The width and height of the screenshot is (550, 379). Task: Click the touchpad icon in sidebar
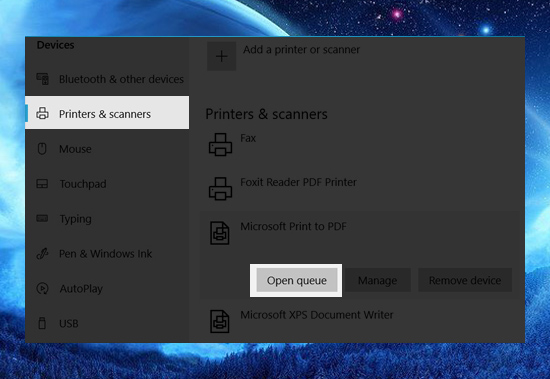pyautogui.click(x=42, y=184)
